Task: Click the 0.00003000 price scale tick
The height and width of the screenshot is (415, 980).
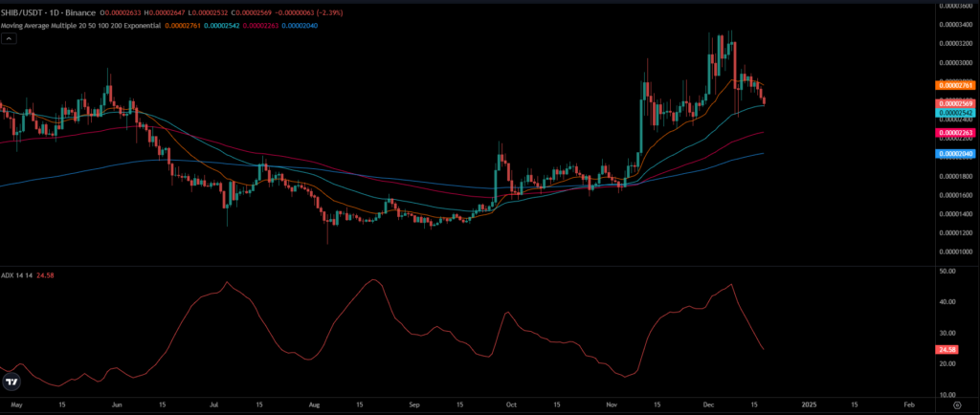Action: pyautogui.click(x=955, y=63)
